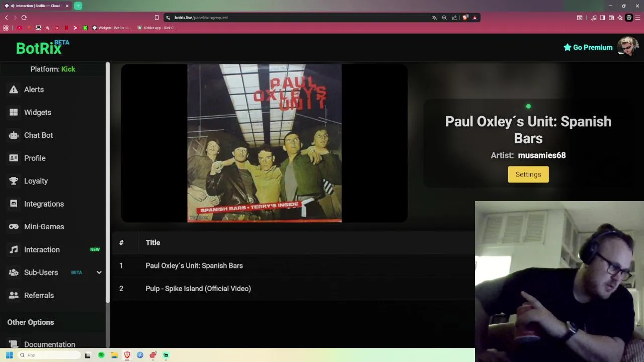
Task: Open browser media music note icon
Action: tap(594, 18)
